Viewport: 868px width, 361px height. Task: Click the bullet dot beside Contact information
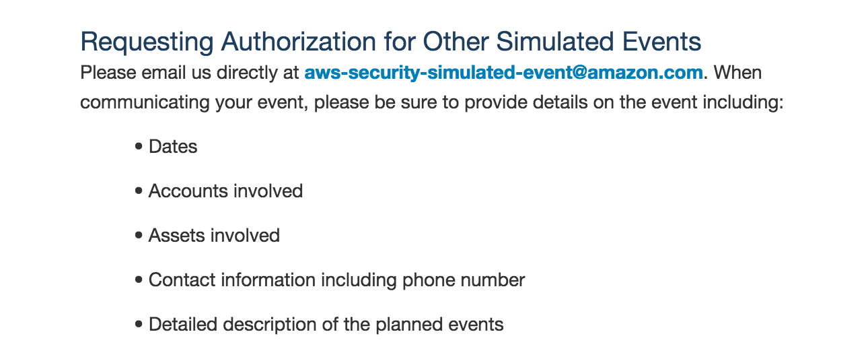pos(139,280)
